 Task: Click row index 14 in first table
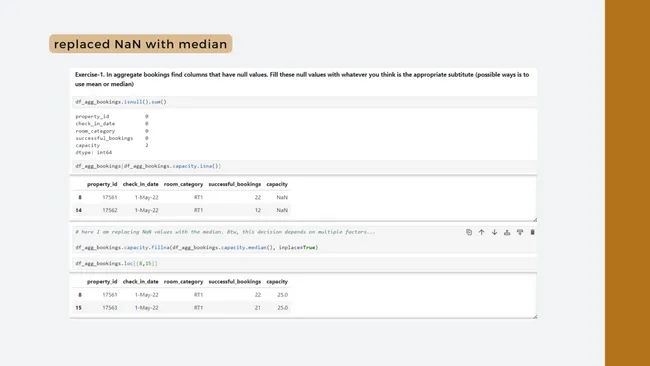click(78, 210)
